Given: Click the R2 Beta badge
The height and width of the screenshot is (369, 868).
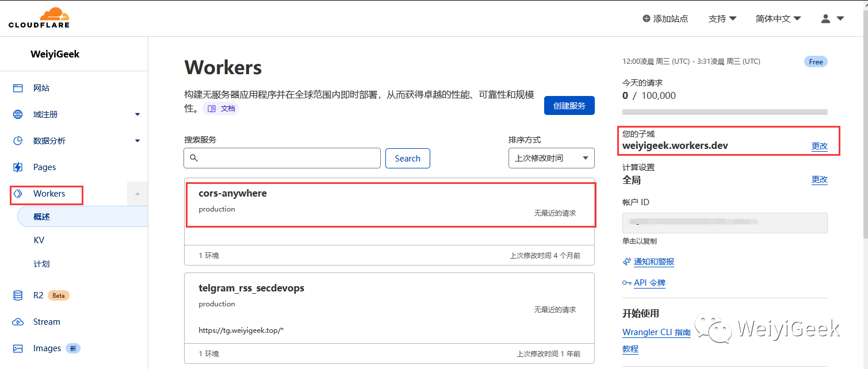Looking at the screenshot, I should point(59,295).
